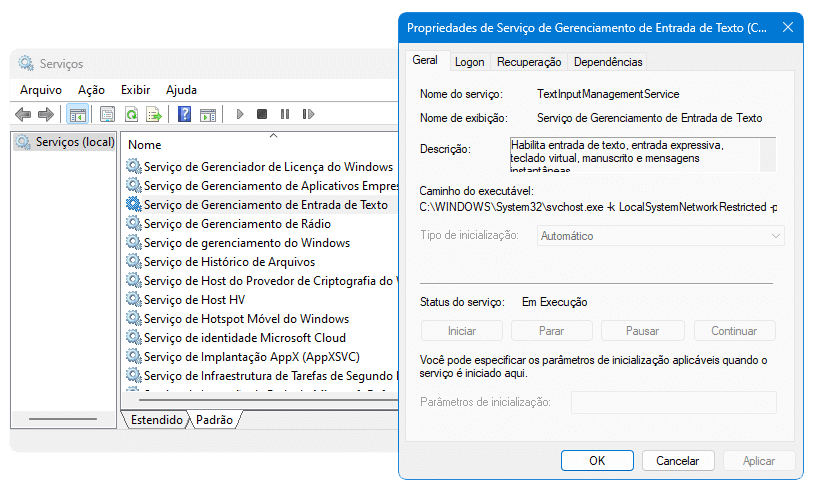This screenshot has width=814, height=499.
Task: Click the executable path text
Action: [598, 207]
